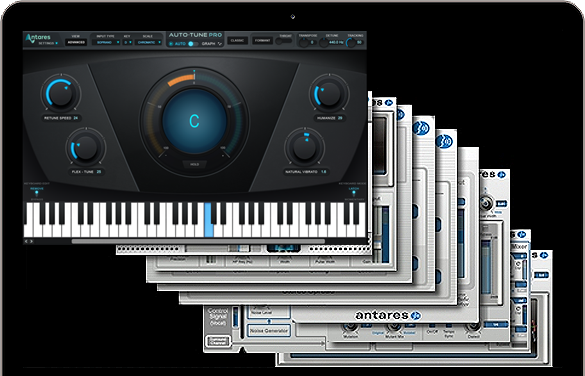Screen dimensions: 585x376
Task: Click the Mutant Mix knob in Mutator plugin
Action: click(x=394, y=327)
